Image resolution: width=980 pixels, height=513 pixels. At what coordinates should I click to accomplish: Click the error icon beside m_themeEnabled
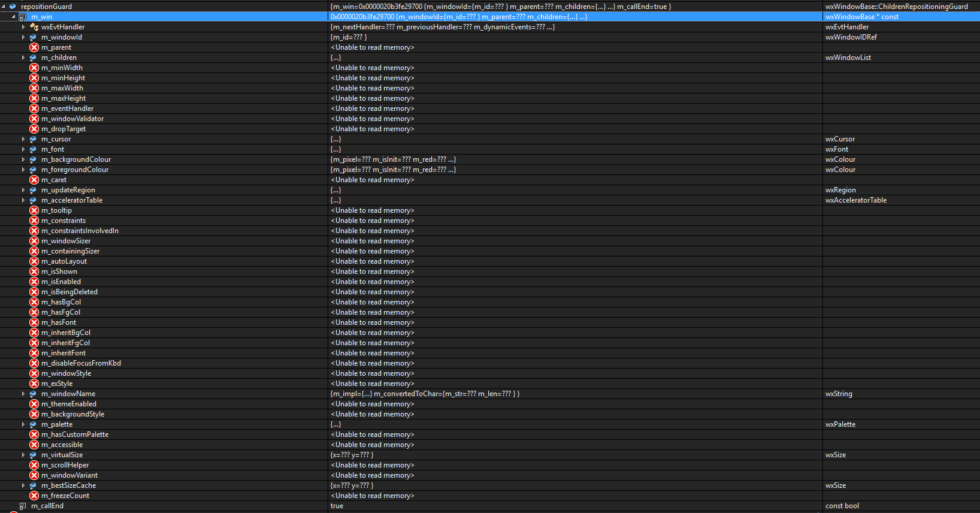click(34, 404)
